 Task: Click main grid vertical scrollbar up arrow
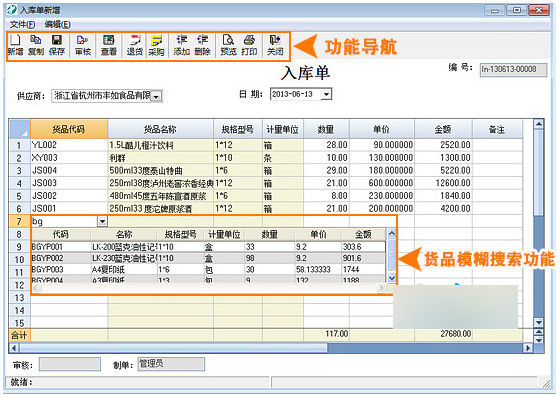[x=539, y=124]
